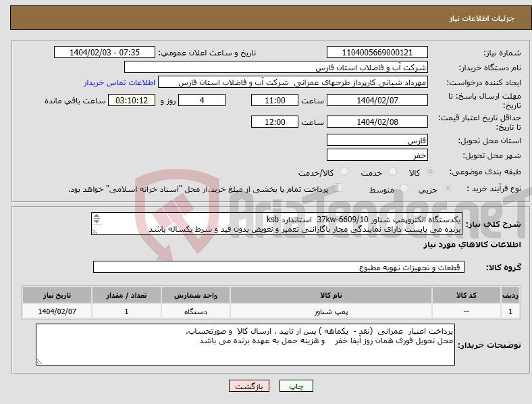532x404 pixels.
Task: Click the چاپ (print) button
Action: pyautogui.click(x=296, y=386)
